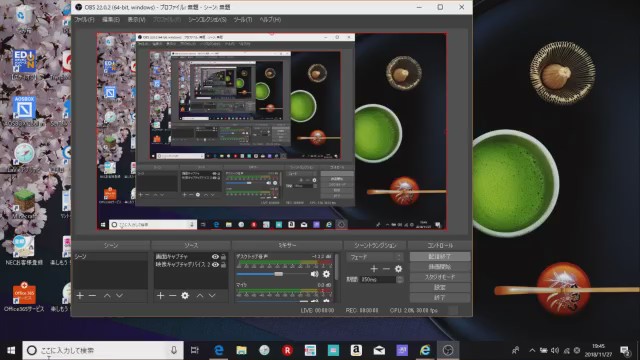The height and width of the screenshot is (360, 640).
Task: Click the 配信終了 streaming button
Action: point(440,256)
